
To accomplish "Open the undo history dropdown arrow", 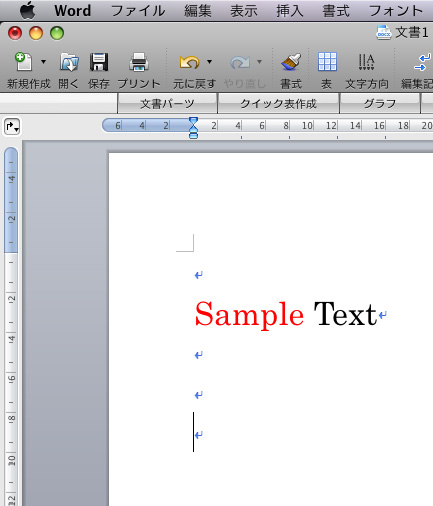I will (x=209, y=62).
